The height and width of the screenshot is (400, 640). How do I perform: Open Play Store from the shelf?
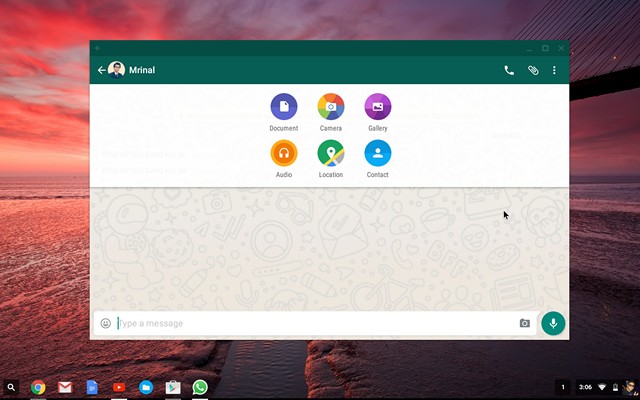[x=173, y=387]
